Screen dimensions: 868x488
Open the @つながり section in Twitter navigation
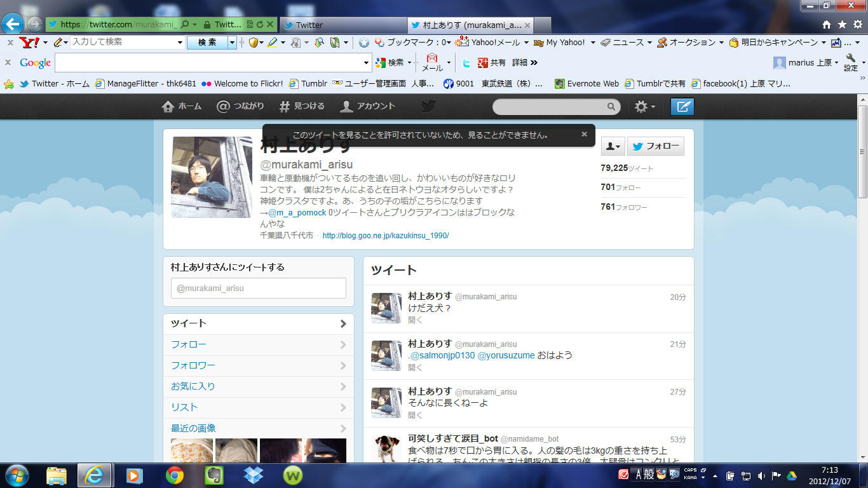pos(240,107)
